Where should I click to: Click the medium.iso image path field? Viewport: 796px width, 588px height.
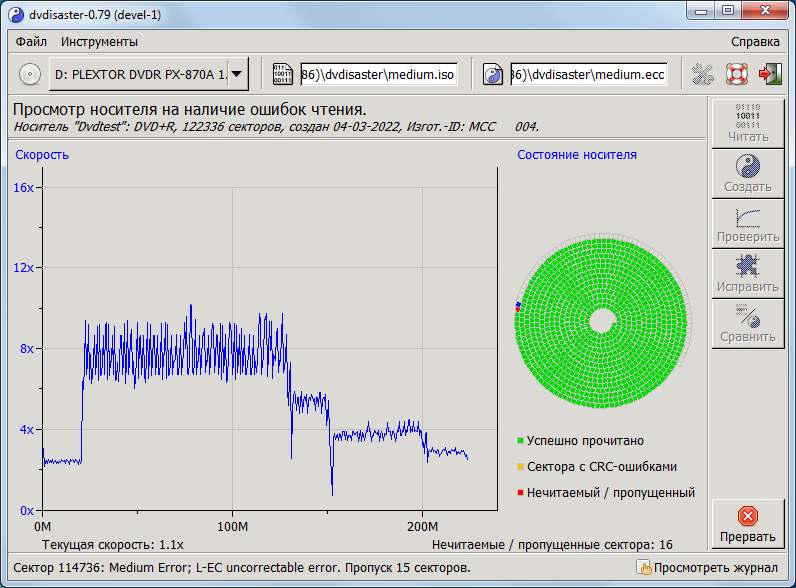378,74
